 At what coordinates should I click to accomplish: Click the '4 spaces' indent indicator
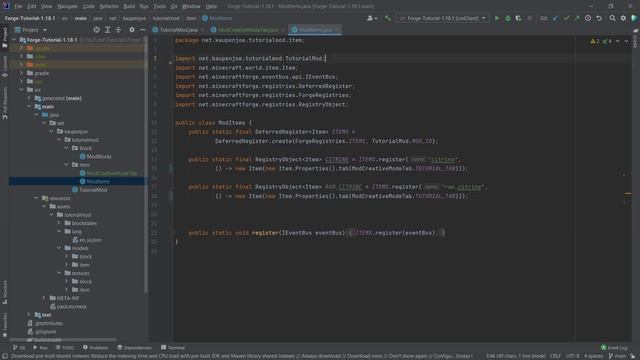click(x=593, y=356)
